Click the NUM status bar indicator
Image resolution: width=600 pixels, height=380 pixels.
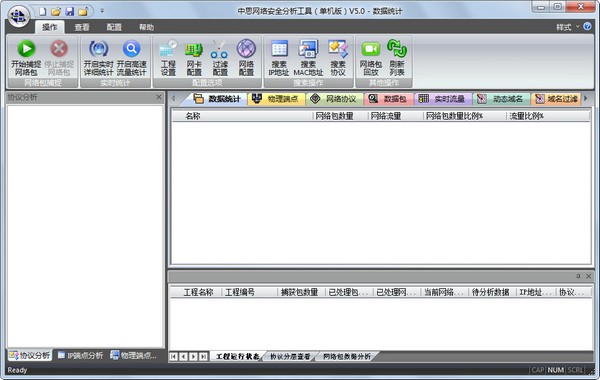pyautogui.click(x=556, y=370)
